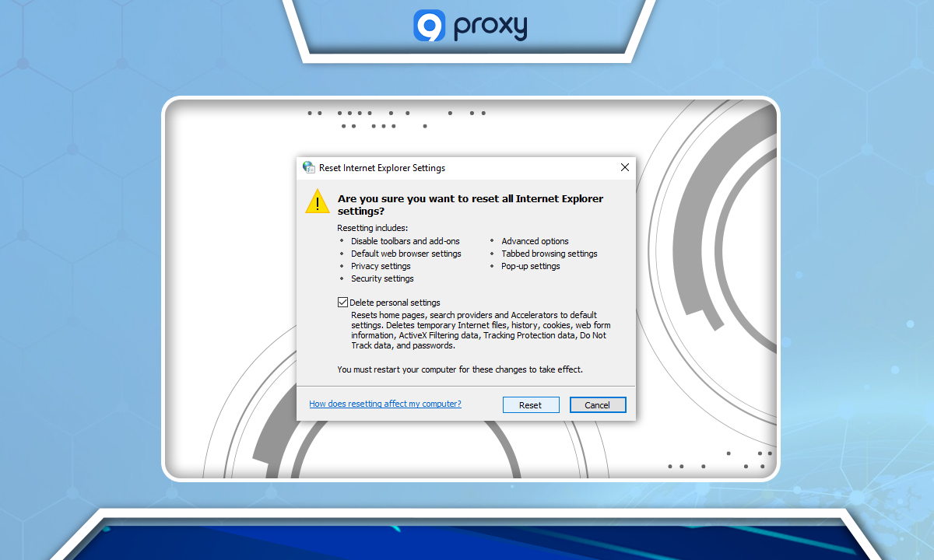This screenshot has height=560, width=934.
Task: Select 'Default web browser settings' list item
Action: 406,254
